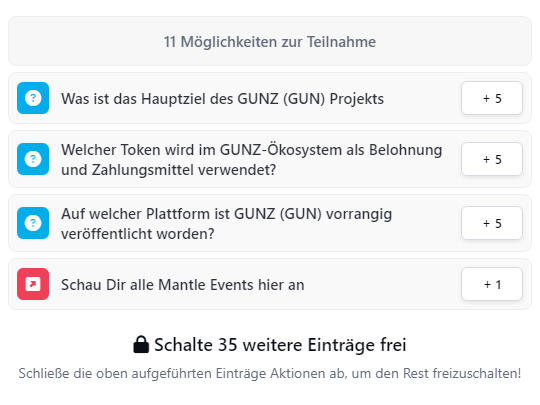540x405 pixels.
Task: Expand the 'Auf welcher Plattform ist GUNZ' question
Action: point(270,223)
